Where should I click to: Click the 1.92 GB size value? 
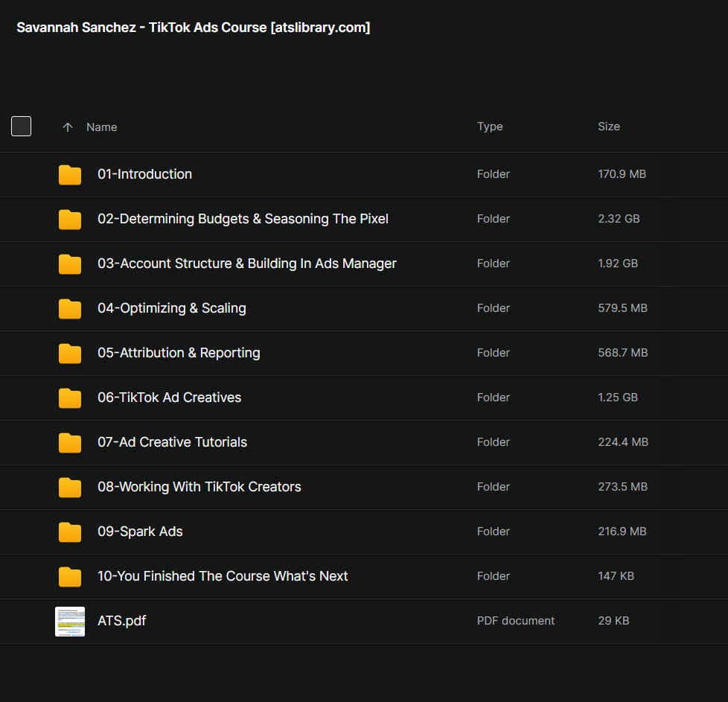[618, 264]
